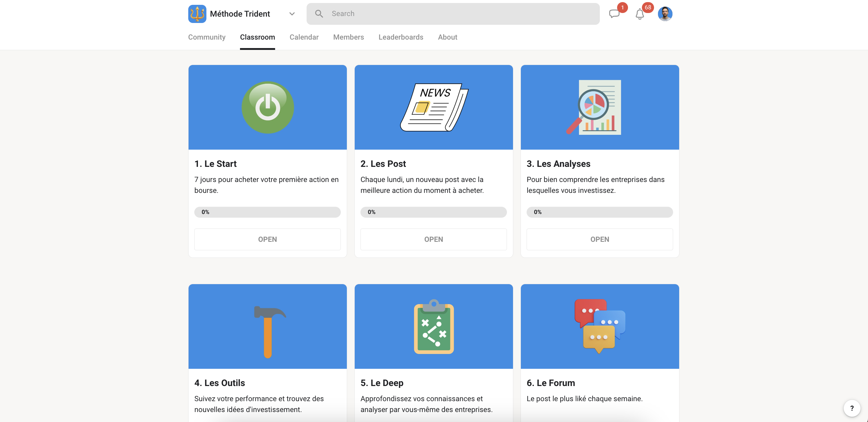Open the '3. Les Analyses' course title

558,164
